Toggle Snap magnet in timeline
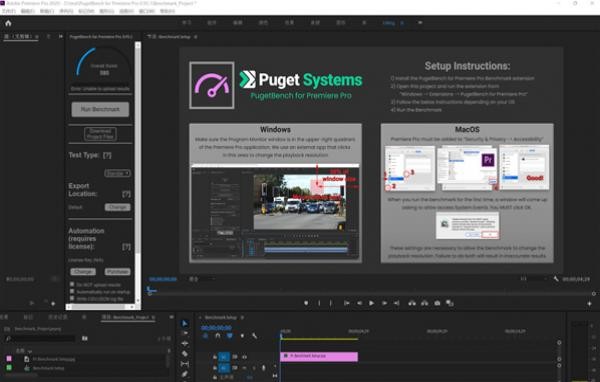600x382 pixels. [x=218, y=336]
